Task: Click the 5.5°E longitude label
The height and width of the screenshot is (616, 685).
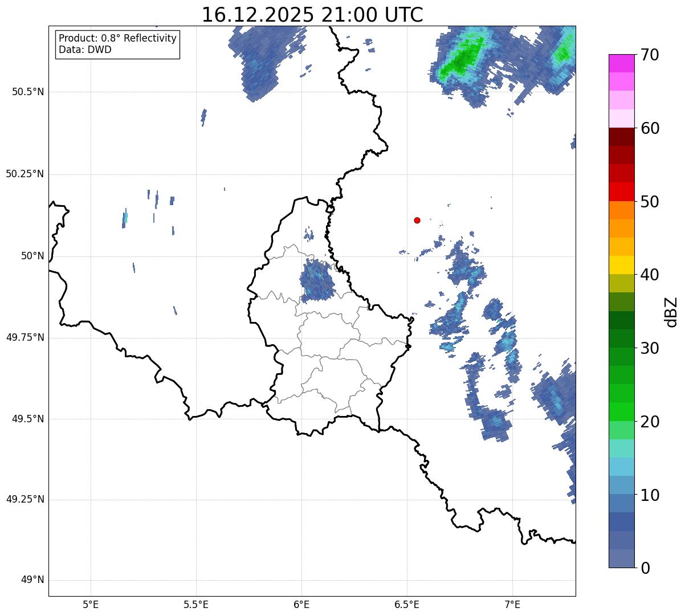Action: coord(196,605)
